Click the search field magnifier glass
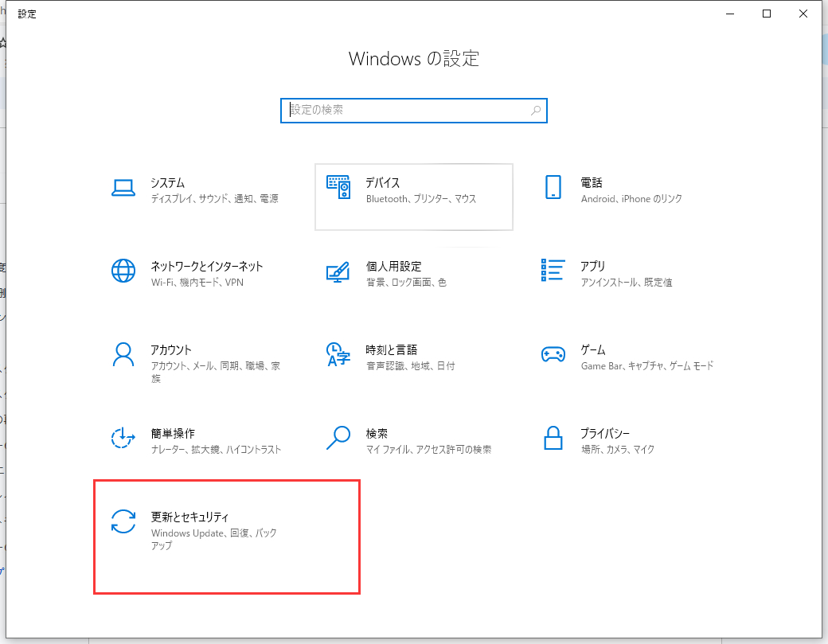828x644 pixels. (x=535, y=111)
